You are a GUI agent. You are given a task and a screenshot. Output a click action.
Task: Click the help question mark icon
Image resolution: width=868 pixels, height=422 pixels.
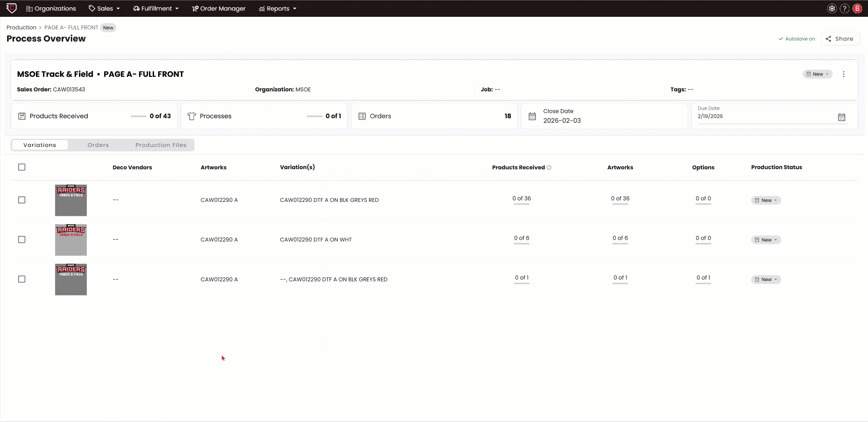(x=844, y=8)
